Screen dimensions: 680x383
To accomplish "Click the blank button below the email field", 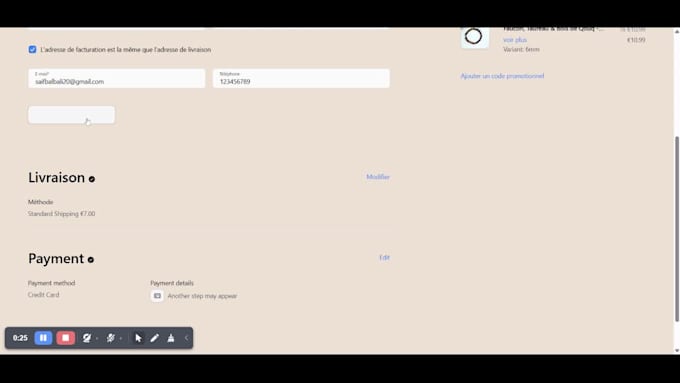I will tap(72, 115).
